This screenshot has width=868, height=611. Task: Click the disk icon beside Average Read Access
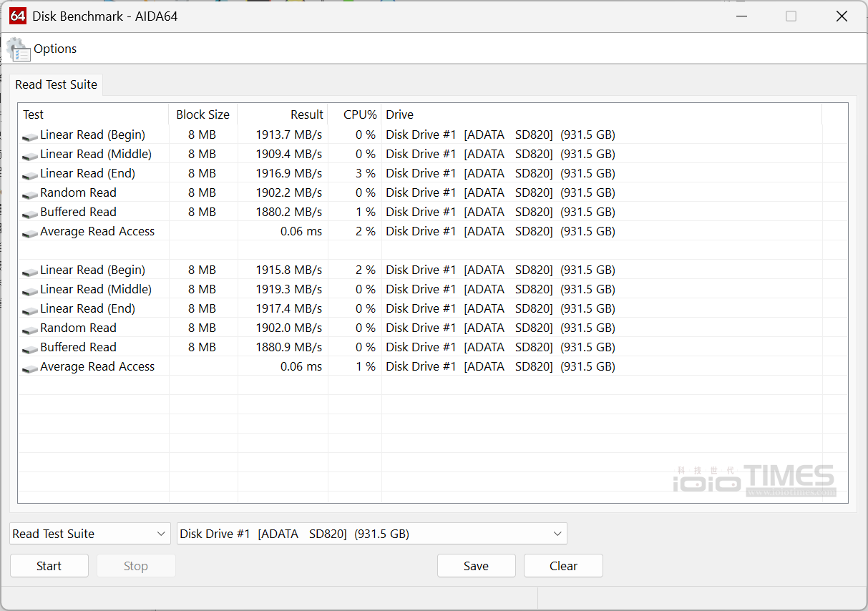point(30,231)
